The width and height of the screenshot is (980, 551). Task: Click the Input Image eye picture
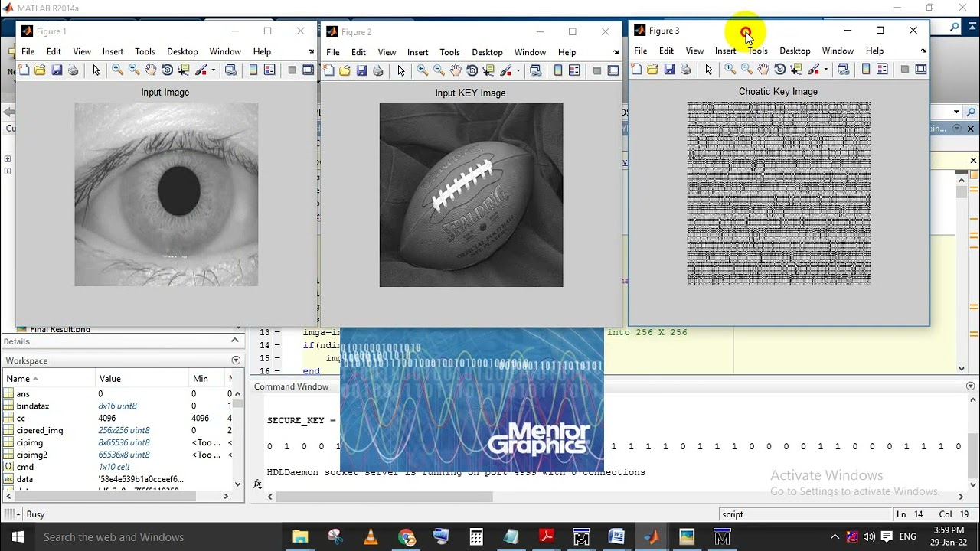[166, 194]
